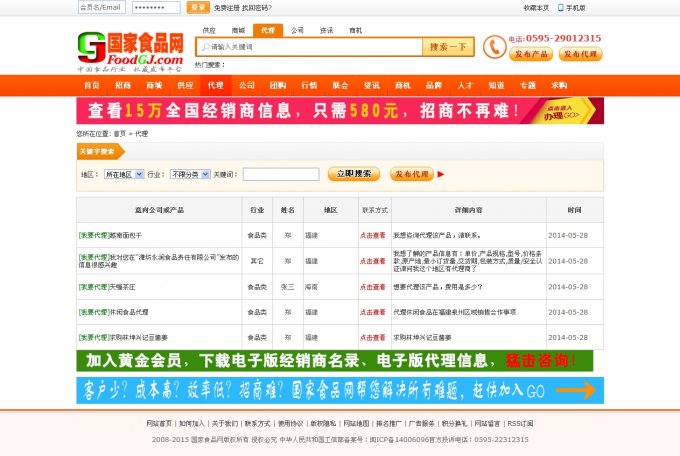This screenshot has height=456, width=680.
Task: Click the 登录 login button
Action: (x=198, y=7)
